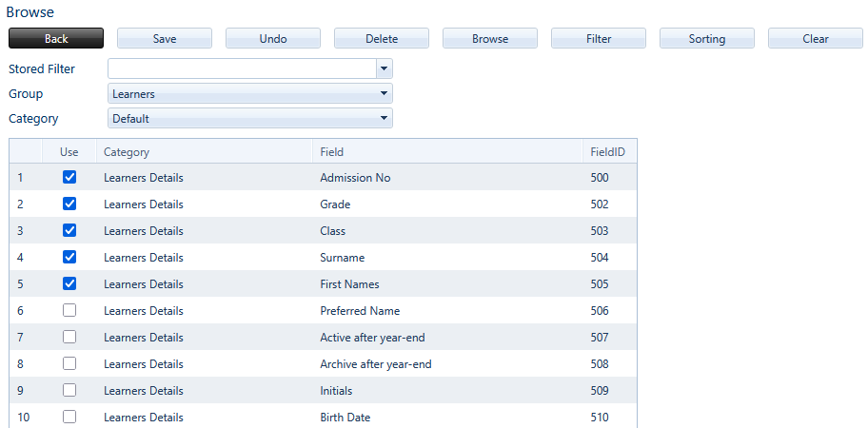The width and height of the screenshot is (868, 428).
Task: Open the Category dropdown showing Default
Action: click(x=250, y=118)
